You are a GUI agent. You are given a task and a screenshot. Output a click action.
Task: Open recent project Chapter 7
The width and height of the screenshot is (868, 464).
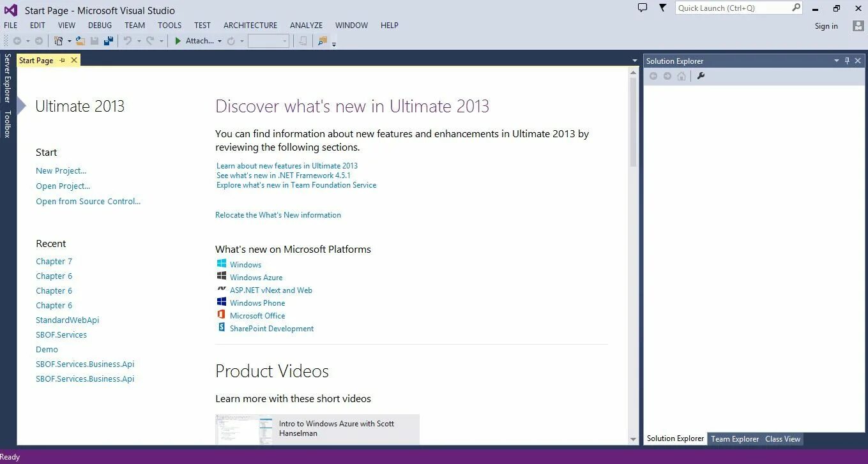tap(54, 261)
